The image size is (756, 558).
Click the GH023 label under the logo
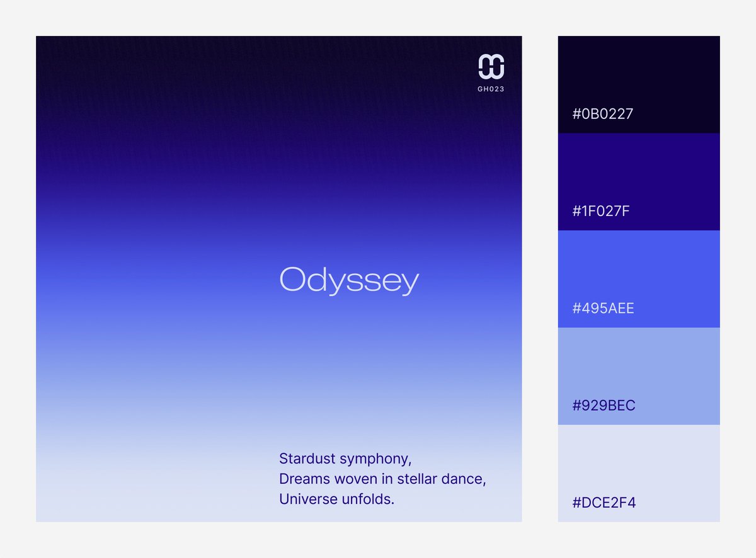pyautogui.click(x=491, y=89)
